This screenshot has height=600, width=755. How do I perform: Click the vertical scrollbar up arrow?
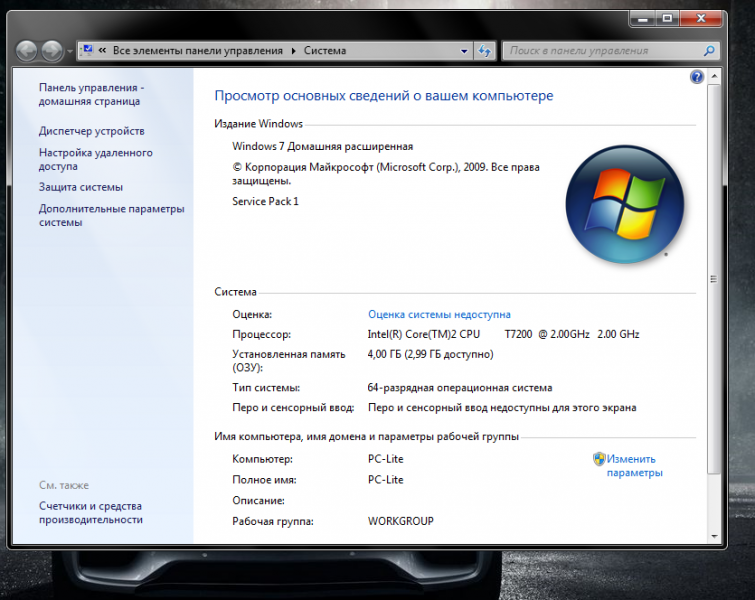[713, 77]
